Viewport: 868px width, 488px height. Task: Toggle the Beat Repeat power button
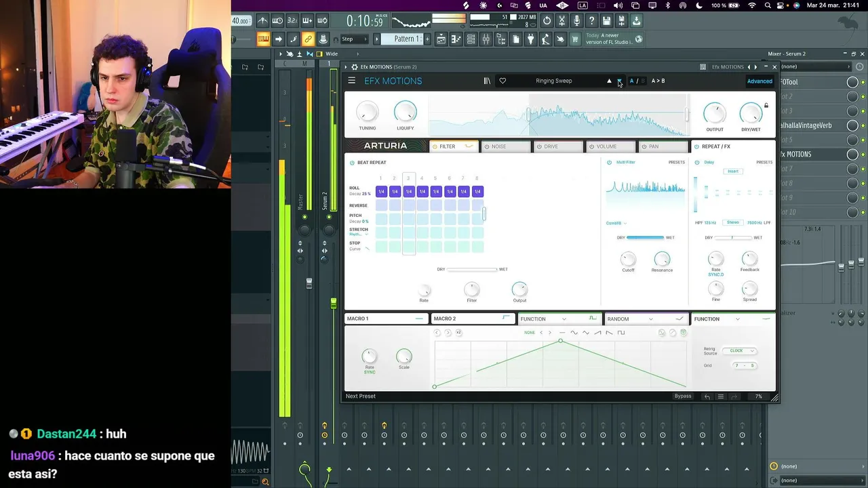click(352, 163)
